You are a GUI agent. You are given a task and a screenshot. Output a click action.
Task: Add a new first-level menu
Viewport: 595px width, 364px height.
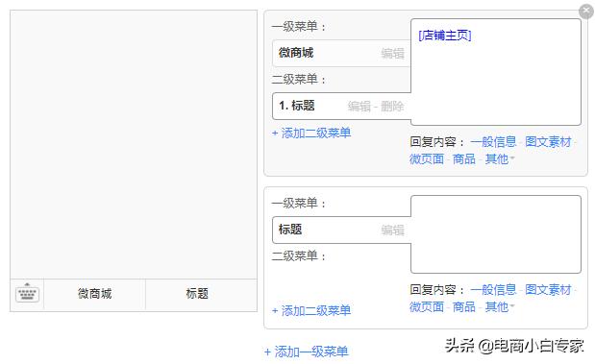click(x=307, y=352)
